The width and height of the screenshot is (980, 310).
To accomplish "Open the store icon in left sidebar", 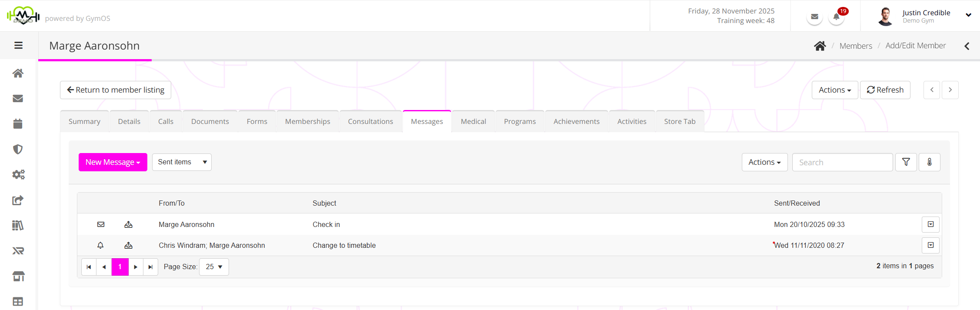I will (x=18, y=276).
